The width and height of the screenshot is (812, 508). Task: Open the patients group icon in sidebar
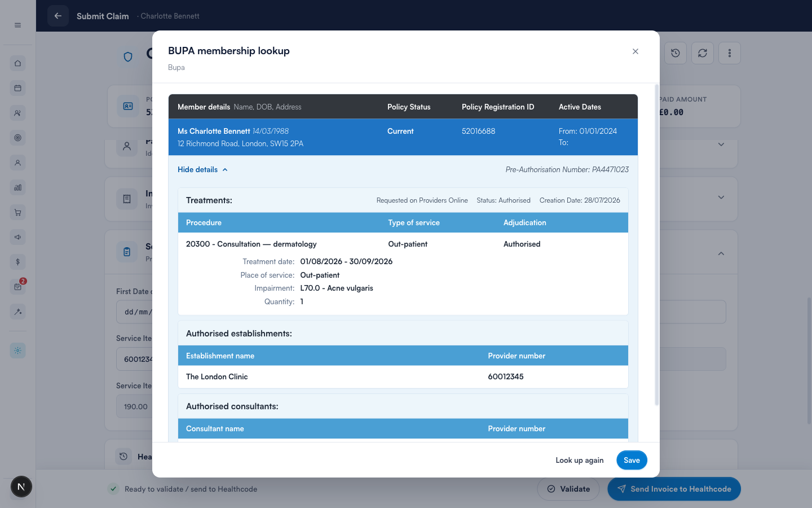pyautogui.click(x=17, y=113)
